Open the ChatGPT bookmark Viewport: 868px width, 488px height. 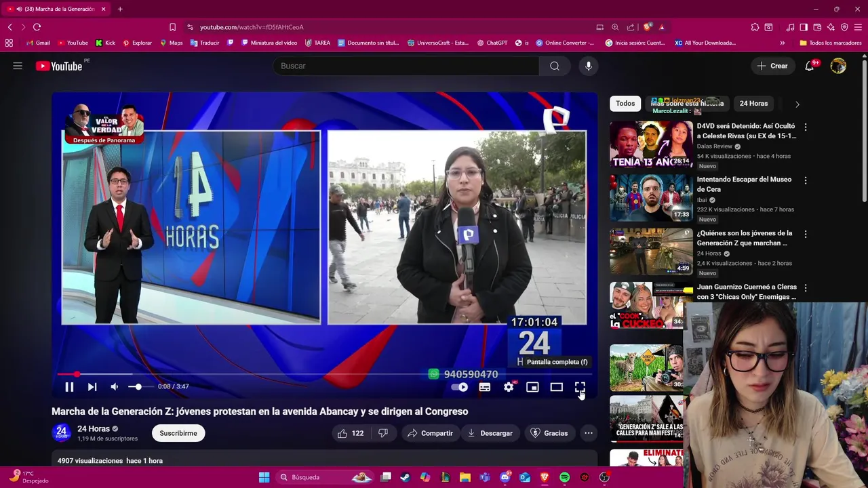492,43
